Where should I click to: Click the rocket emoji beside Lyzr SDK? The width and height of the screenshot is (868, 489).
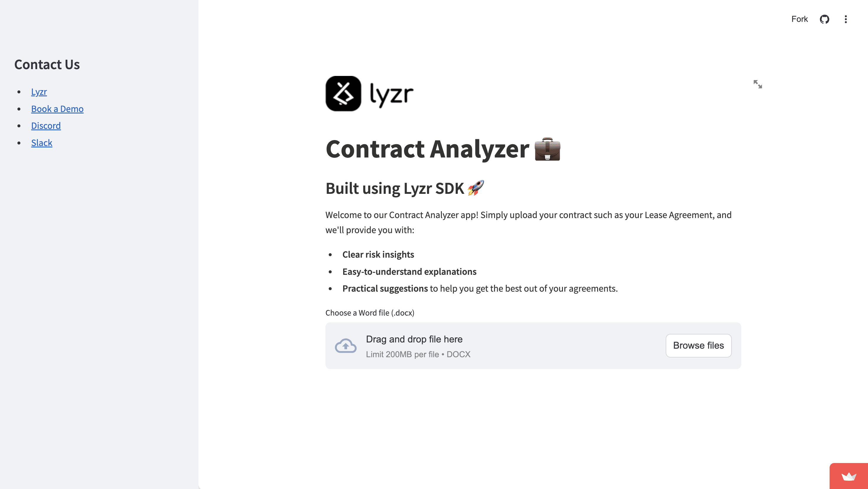(475, 188)
